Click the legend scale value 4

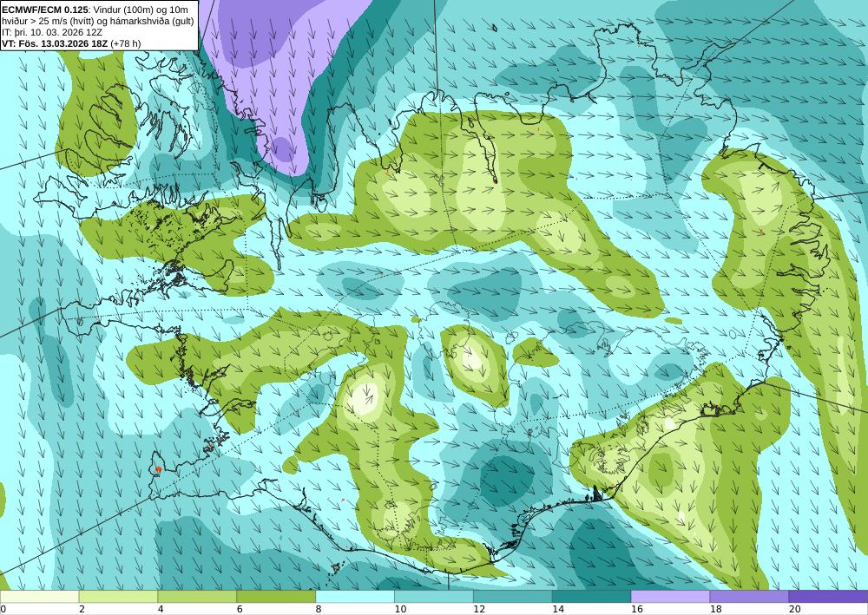(x=161, y=610)
